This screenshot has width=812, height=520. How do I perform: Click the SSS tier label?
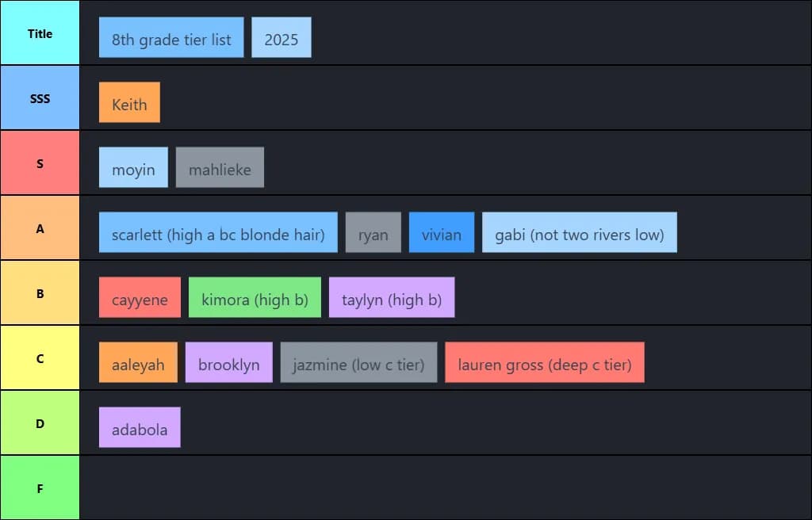pyautogui.click(x=40, y=98)
